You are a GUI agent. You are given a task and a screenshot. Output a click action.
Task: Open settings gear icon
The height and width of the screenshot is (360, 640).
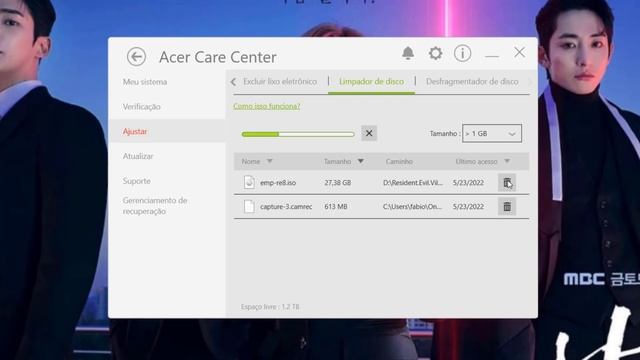[x=436, y=53]
